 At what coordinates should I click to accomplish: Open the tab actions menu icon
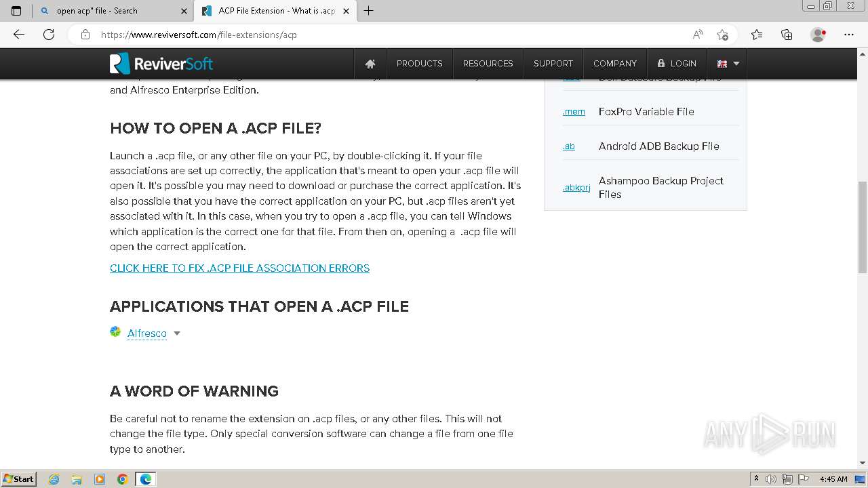[16, 11]
